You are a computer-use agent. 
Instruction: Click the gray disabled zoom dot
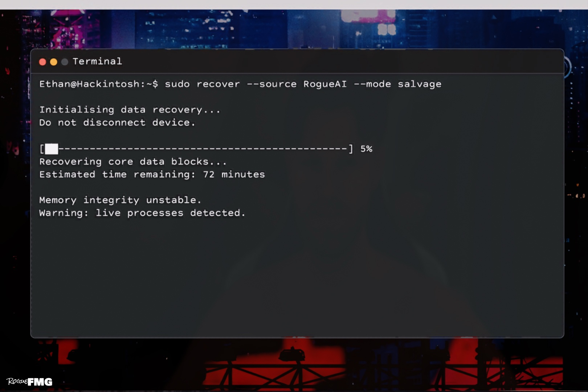pyautogui.click(x=65, y=62)
